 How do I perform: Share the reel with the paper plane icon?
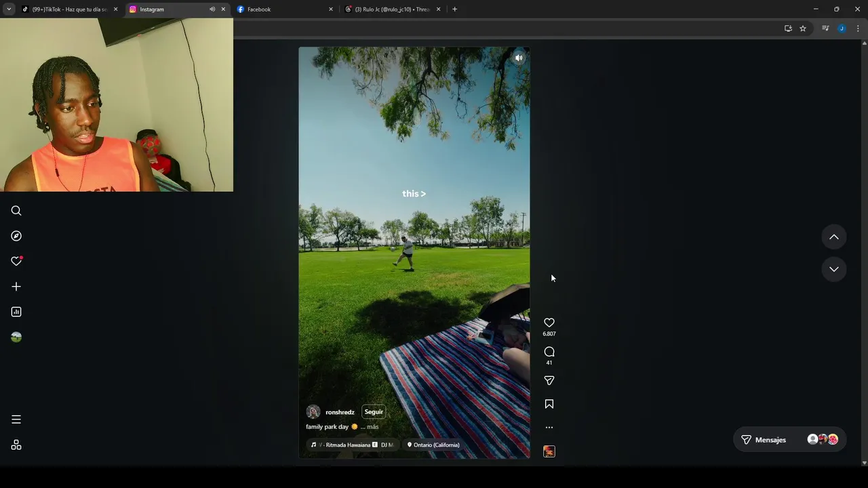pos(549,381)
